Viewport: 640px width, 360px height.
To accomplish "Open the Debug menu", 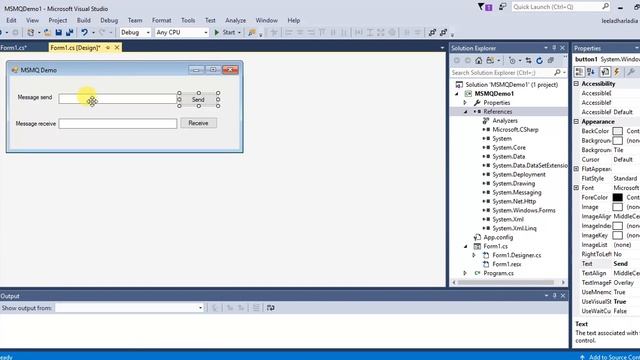I will pyautogui.click(x=109, y=20).
